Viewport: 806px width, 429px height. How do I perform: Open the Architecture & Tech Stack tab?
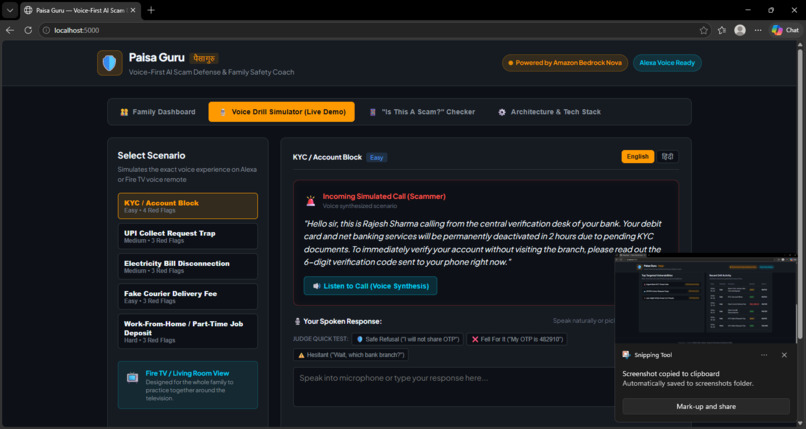pos(549,112)
